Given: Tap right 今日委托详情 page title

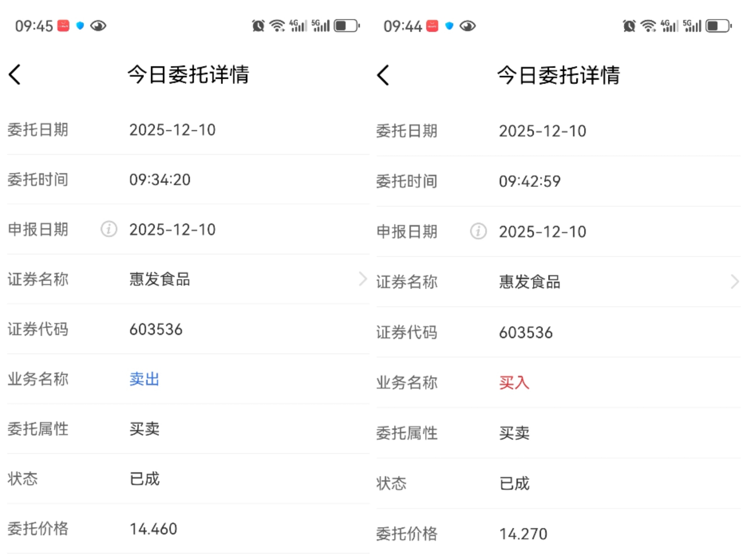Looking at the screenshot, I should [558, 75].
